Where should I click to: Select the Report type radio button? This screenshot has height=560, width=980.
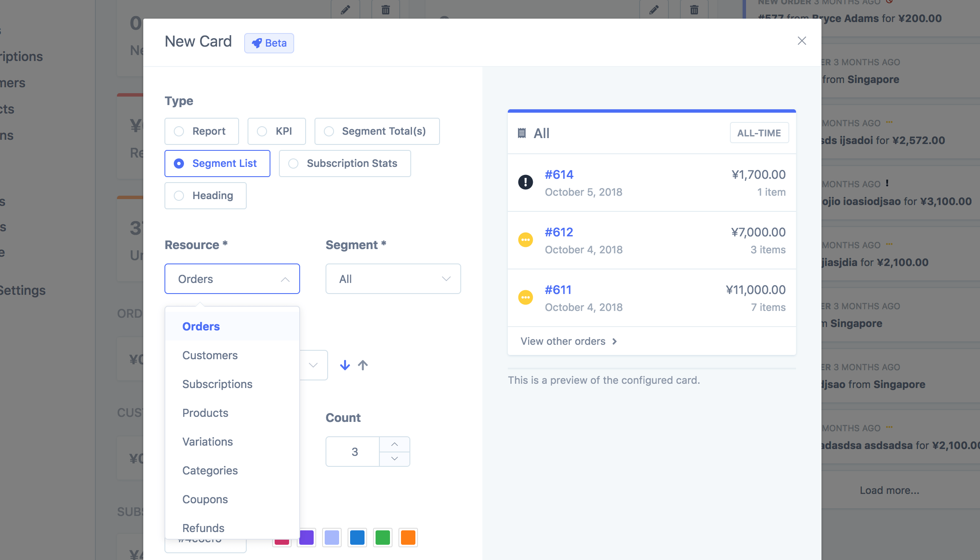(x=179, y=131)
